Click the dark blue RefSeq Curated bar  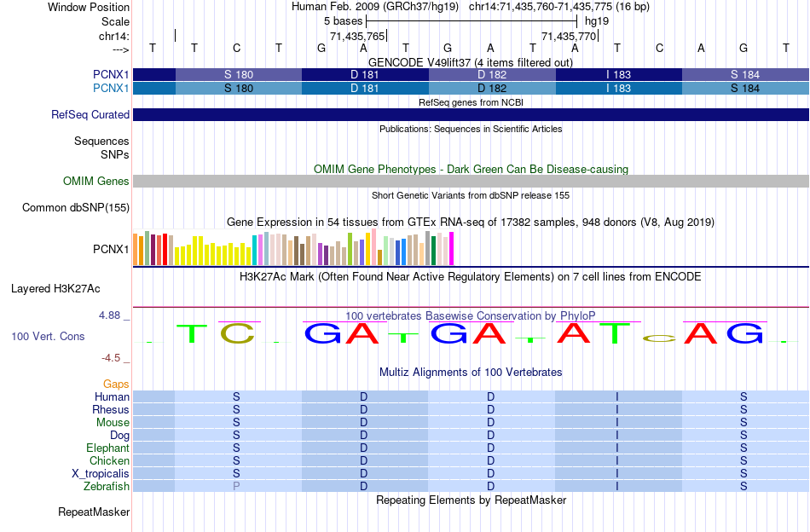472,114
